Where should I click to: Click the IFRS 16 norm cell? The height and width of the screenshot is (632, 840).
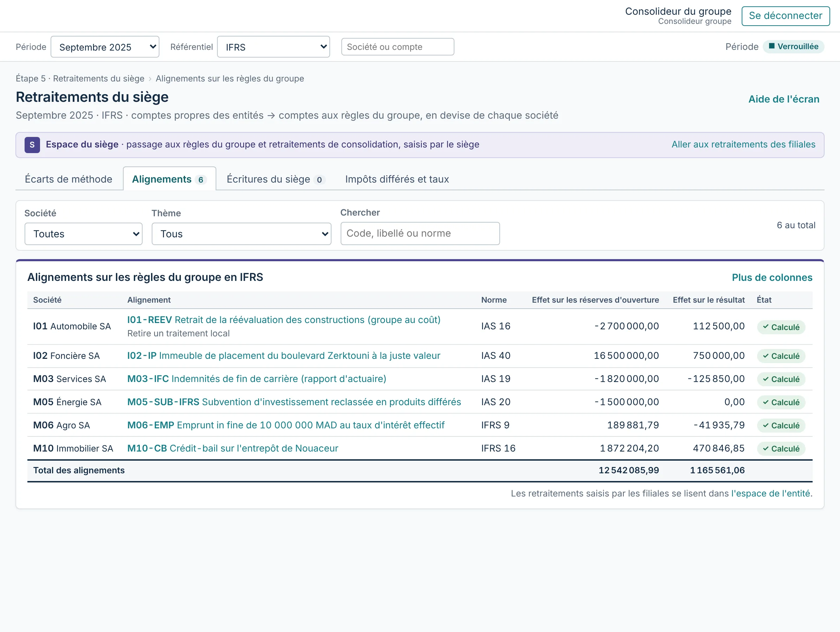pyautogui.click(x=498, y=448)
